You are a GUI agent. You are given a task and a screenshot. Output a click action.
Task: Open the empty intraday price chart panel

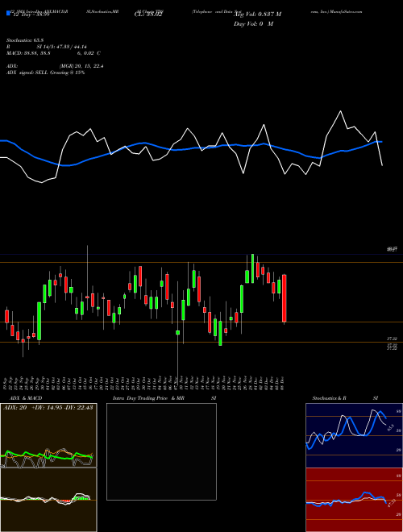click(x=161, y=451)
